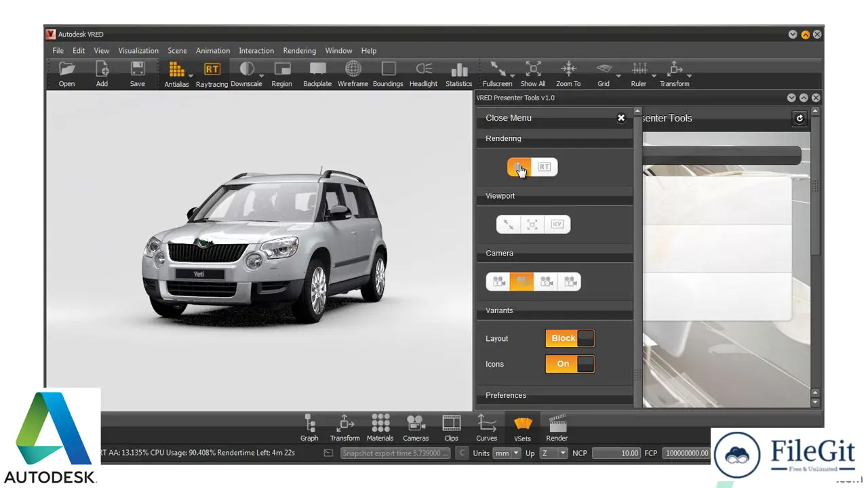Open the Rendering menu in the menu bar
Viewport: 868px width, 488px height.
click(300, 51)
